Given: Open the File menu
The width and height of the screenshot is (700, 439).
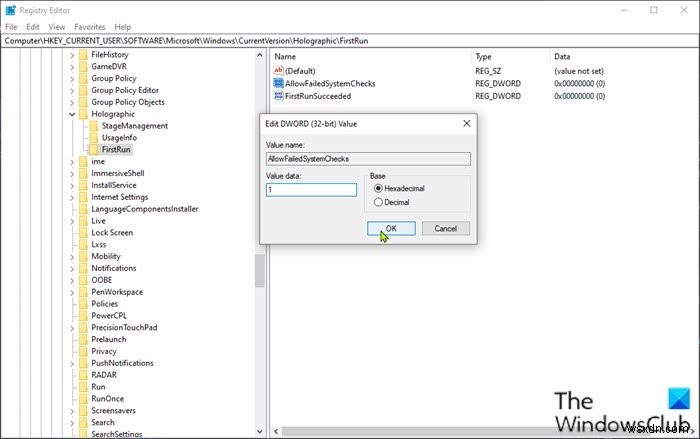Looking at the screenshot, I should (11, 27).
